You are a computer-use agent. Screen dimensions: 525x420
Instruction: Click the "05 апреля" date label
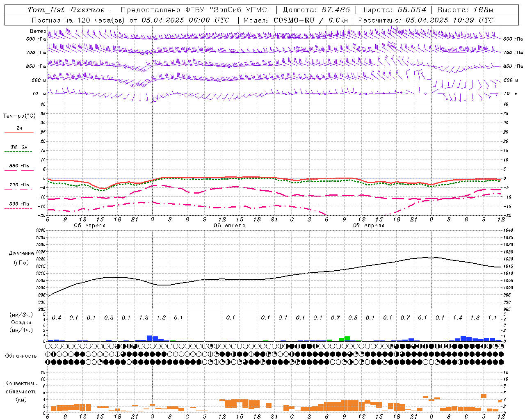coord(89,226)
